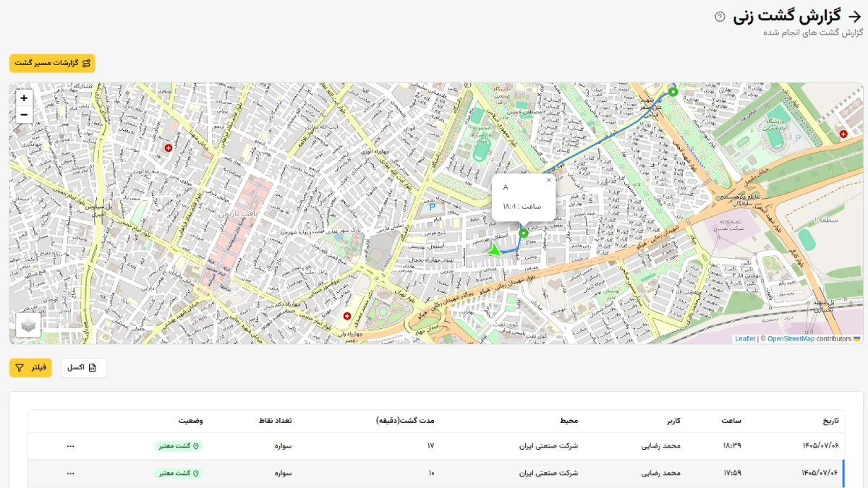Close the map popup labeled A
Screen dimensions: 868x488
click(x=548, y=181)
